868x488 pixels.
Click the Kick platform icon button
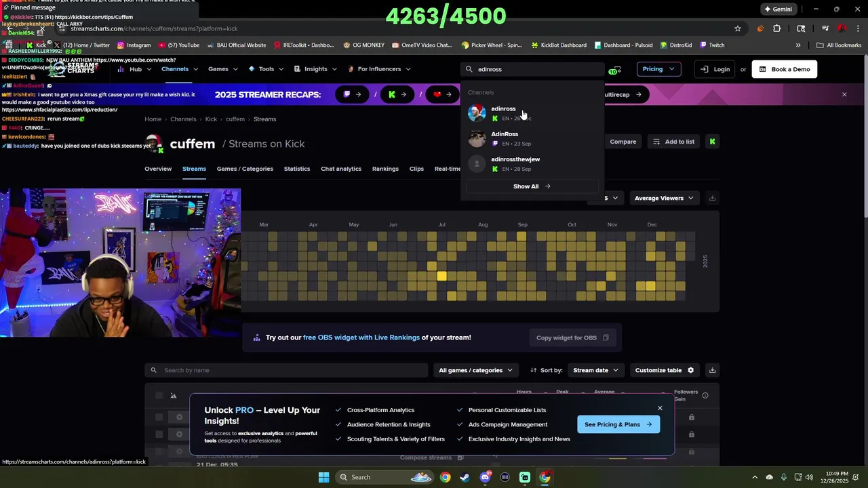tap(712, 142)
